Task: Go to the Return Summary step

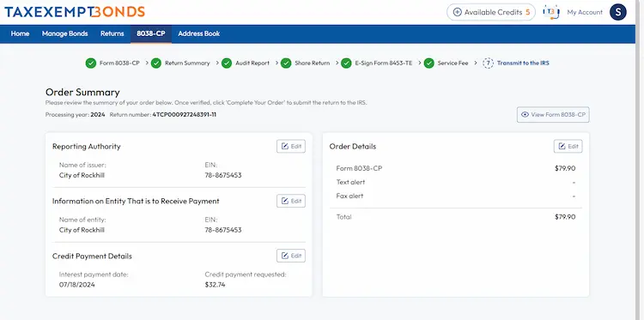Action: (x=187, y=63)
